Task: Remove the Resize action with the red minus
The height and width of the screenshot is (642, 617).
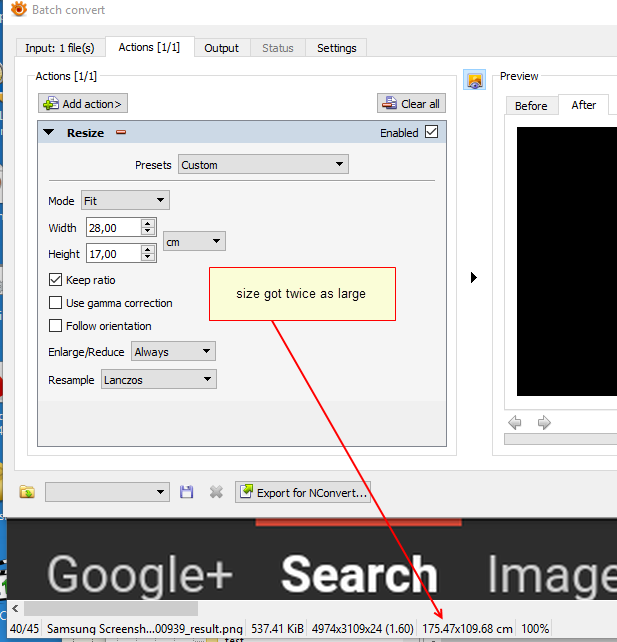Action: point(121,132)
